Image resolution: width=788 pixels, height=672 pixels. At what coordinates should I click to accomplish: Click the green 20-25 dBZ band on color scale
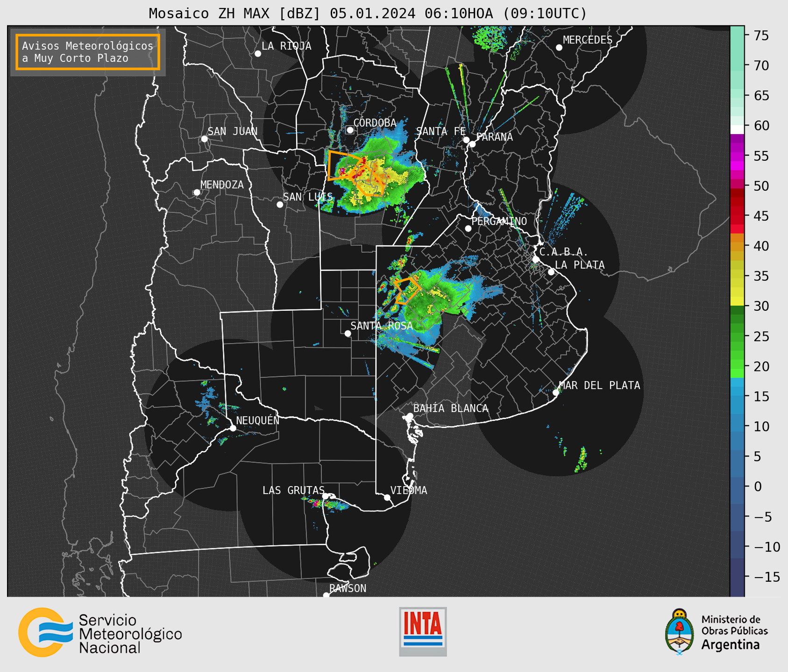tap(737, 351)
